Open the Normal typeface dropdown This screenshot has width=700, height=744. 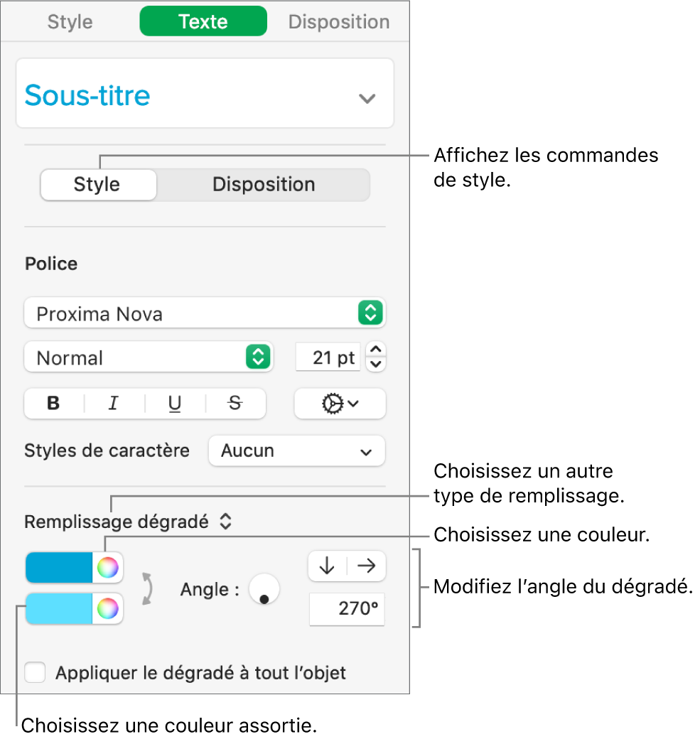[x=148, y=357]
